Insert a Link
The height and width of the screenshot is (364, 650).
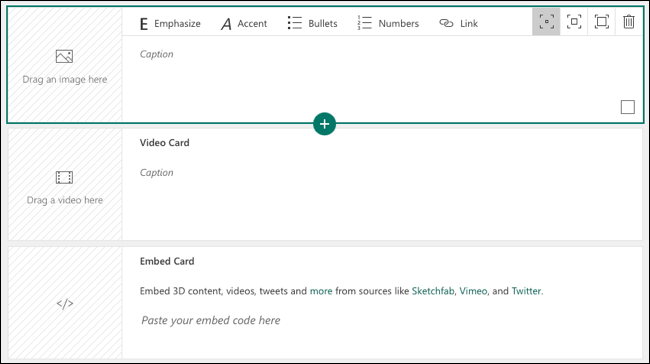point(458,24)
